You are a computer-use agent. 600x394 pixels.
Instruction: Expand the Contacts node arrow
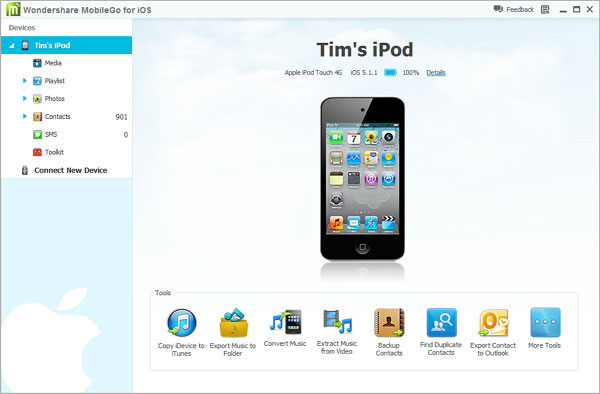click(24, 116)
